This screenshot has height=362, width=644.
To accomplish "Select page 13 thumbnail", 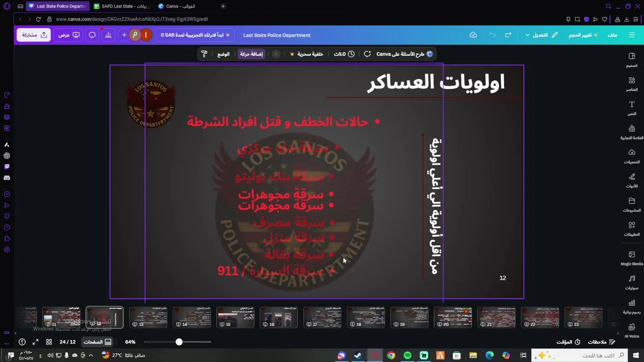I will point(148,318).
